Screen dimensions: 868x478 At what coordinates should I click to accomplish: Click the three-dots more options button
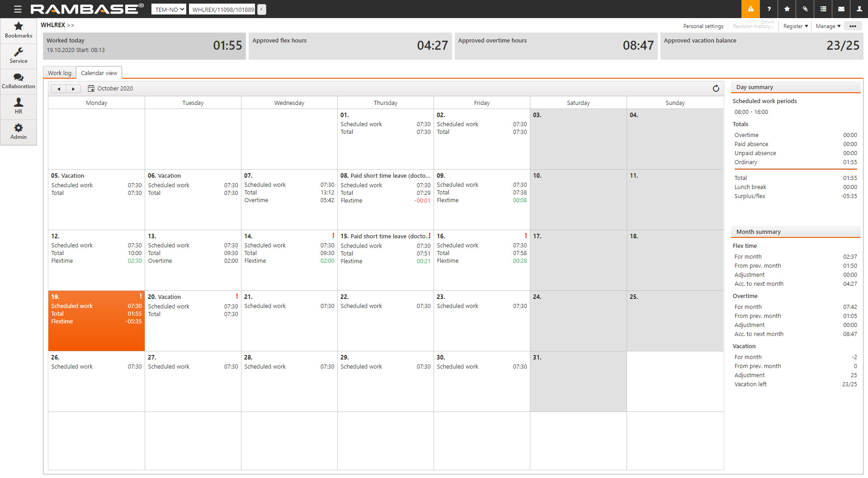pyautogui.click(x=853, y=26)
